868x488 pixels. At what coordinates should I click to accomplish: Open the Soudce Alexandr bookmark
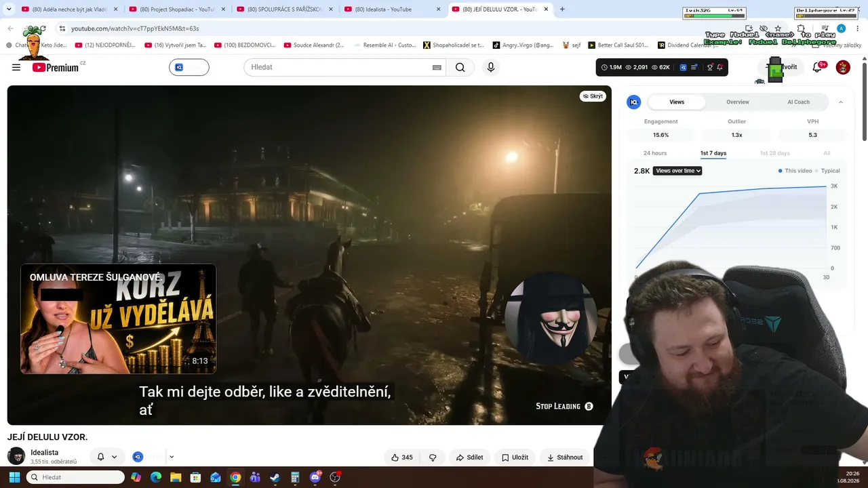(x=314, y=45)
